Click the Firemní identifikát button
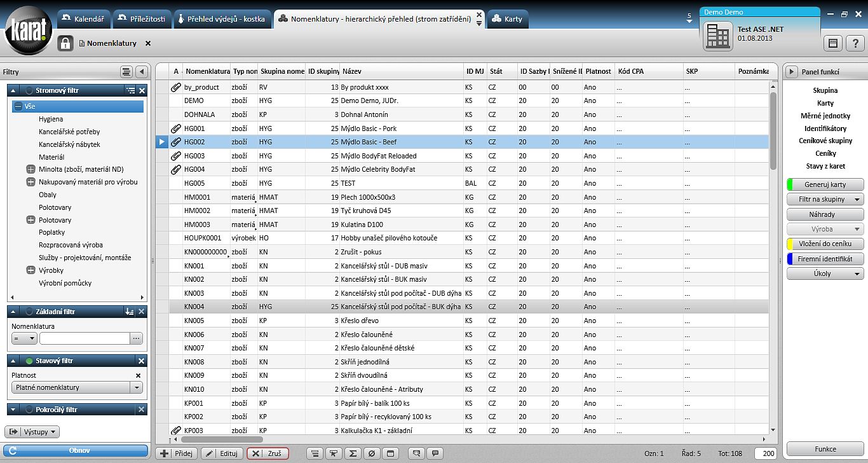This screenshot has width=868, height=463. [825, 259]
